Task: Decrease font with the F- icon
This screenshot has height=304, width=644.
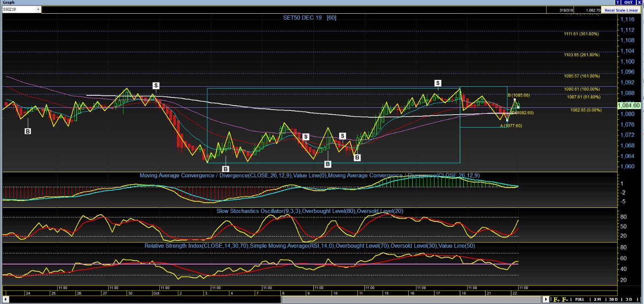Action: click(565, 299)
